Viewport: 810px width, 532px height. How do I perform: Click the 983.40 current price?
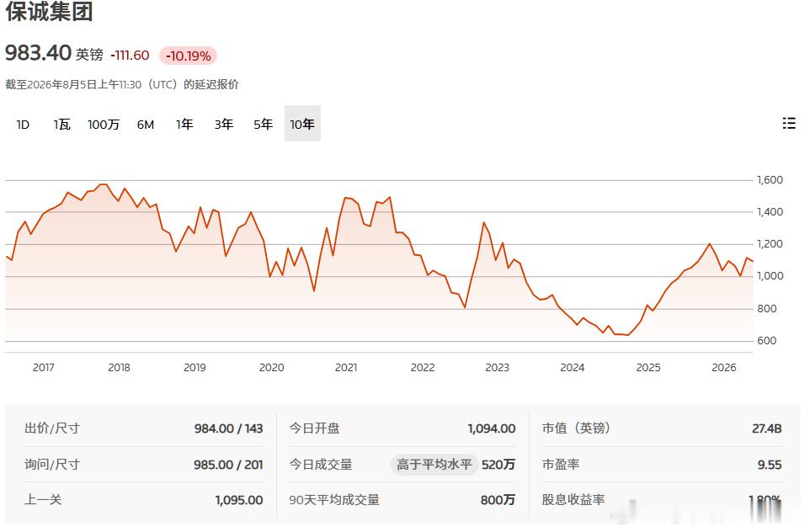point(38,53)
